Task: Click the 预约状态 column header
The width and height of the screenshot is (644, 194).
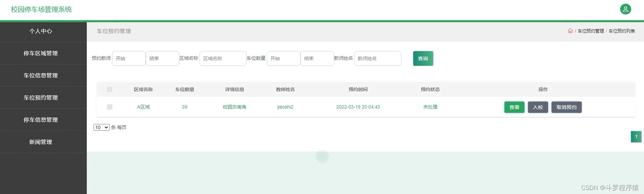Action: [430, 89]
